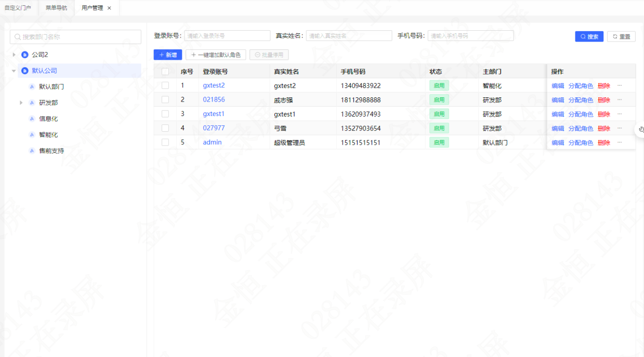
Task: Switch to the 自定义门户 tab
Action: [18, 8]
